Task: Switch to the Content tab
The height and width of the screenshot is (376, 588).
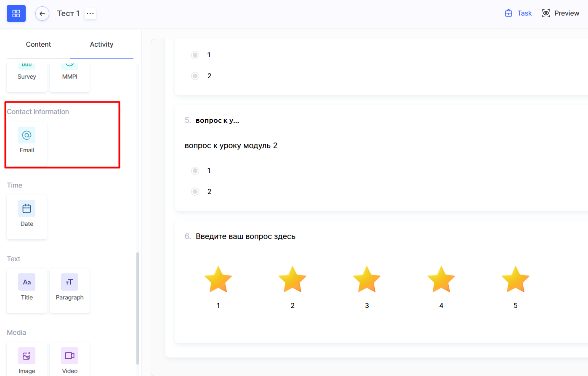Action: [38, 44]
